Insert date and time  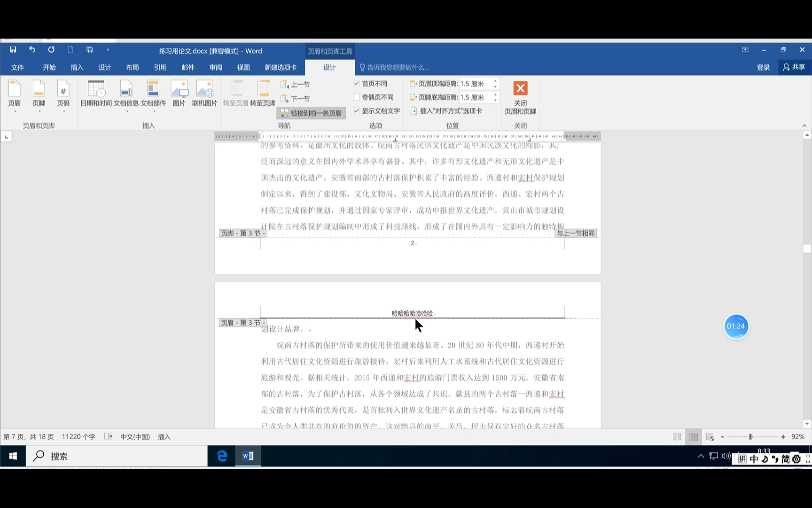96,93
